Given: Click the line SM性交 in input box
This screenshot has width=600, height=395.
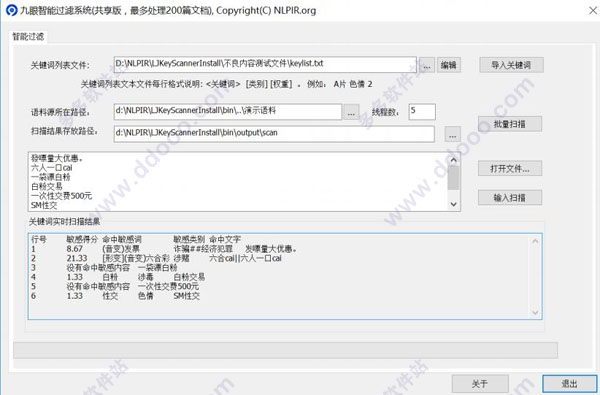Looking at the screenshot, I should 44,206.
